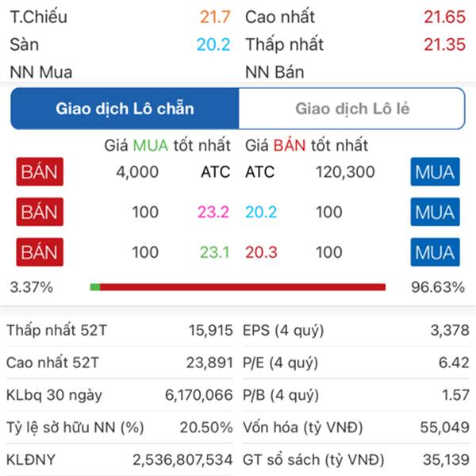
Task: Click the green buy-side portion of ratio bar
Action: point(95,287)
